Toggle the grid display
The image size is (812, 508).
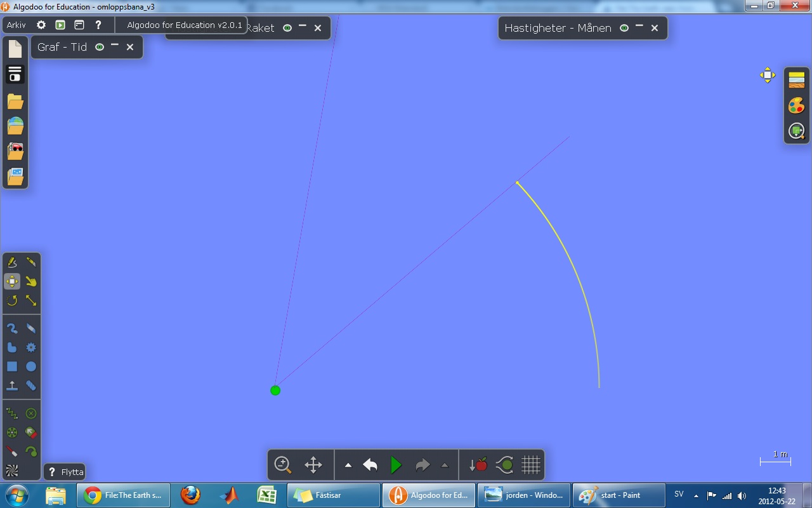tap(530, 465)
